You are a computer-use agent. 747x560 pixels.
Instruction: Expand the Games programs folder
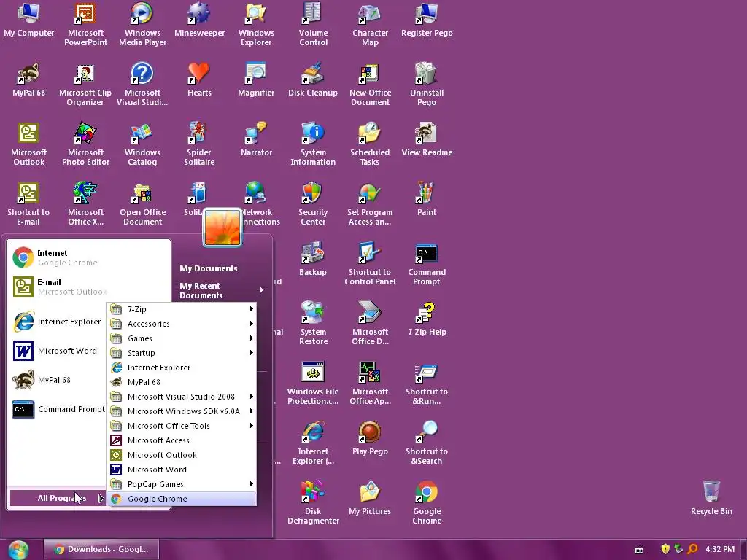(x=182, y=338)
